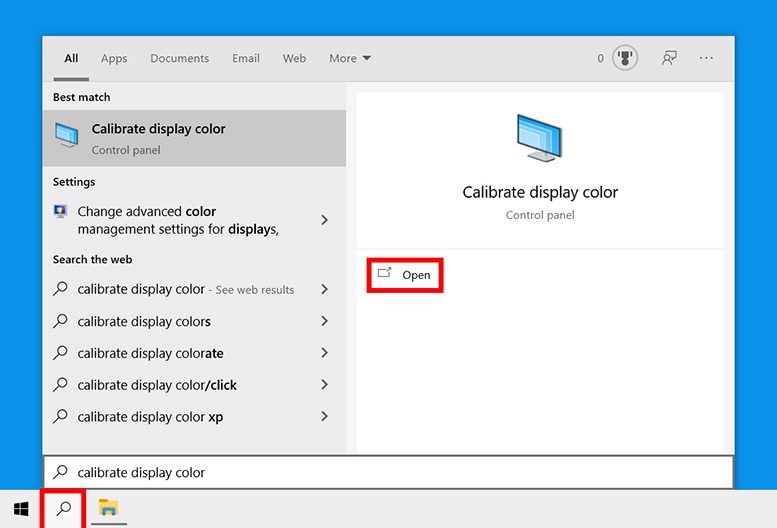Expand the More filter dropdown
Image resolution: width=777 pixels, height=528 pixels.
pyautogui.click(x=350, y=58)
